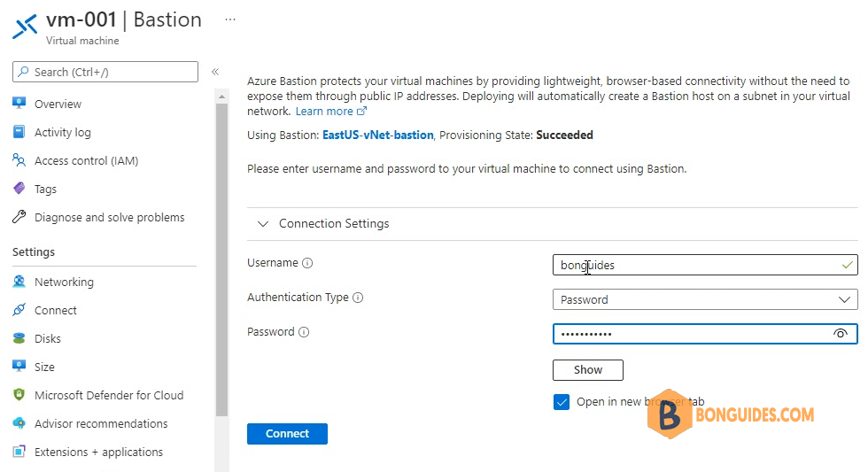This screenshot has height=472, width=868.
Task: Click the external link icon after Learn more
Action: [x=361, y=112]
